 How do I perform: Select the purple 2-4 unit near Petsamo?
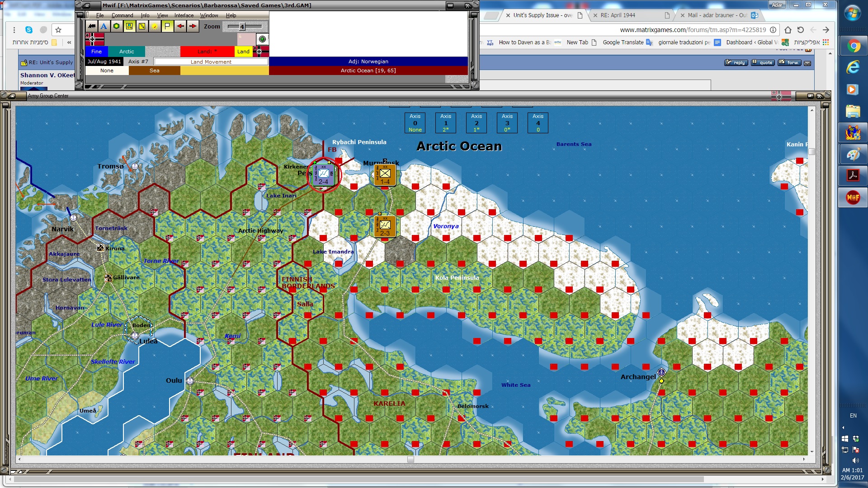click(x=324, y=175)
